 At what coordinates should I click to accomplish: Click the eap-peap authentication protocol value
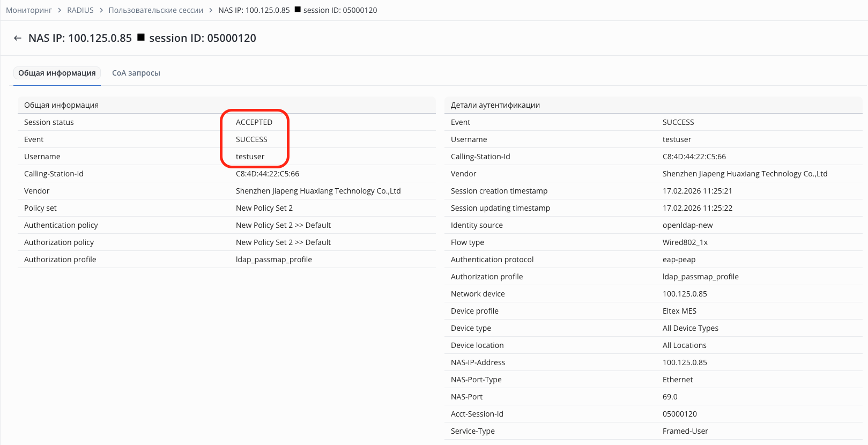coord(679,259)
